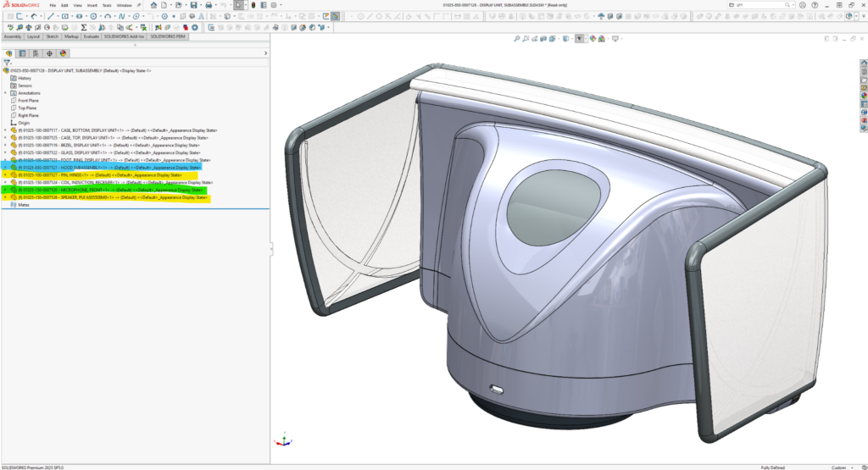Click the Rebuild traffic light icon
Screen dimensions: 868x470
[253, 5]
